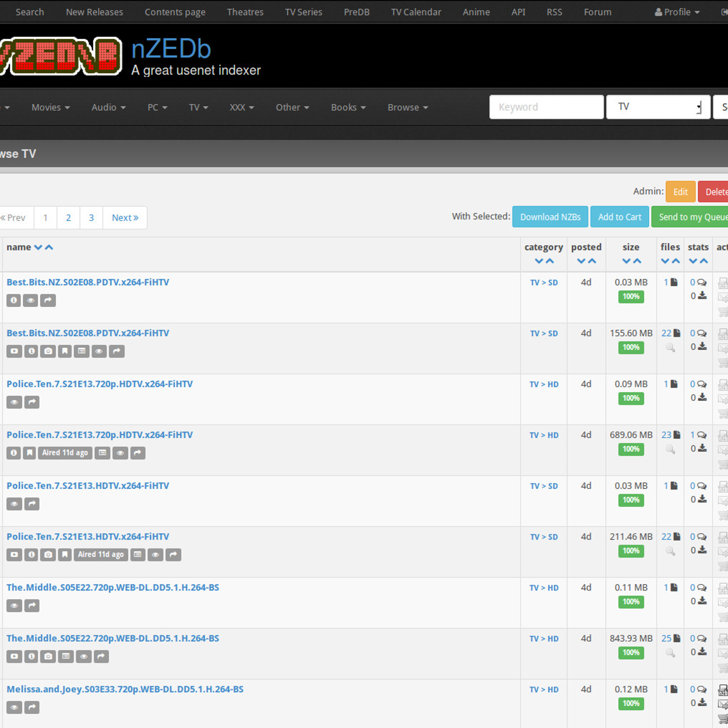Expand the PC dropdown menu
The width and height of the screenshot is (728, 728).
pos(157,107)
